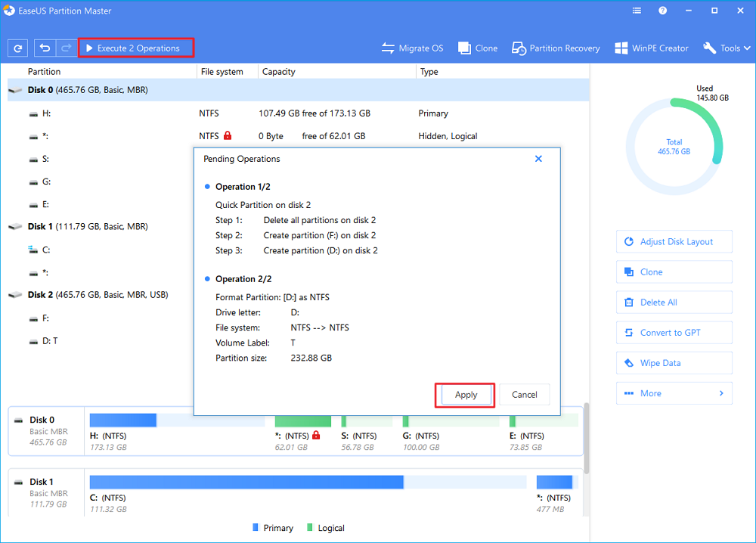Click Clone in right side panel
This screenshot has width=756, height=543.
674,272
